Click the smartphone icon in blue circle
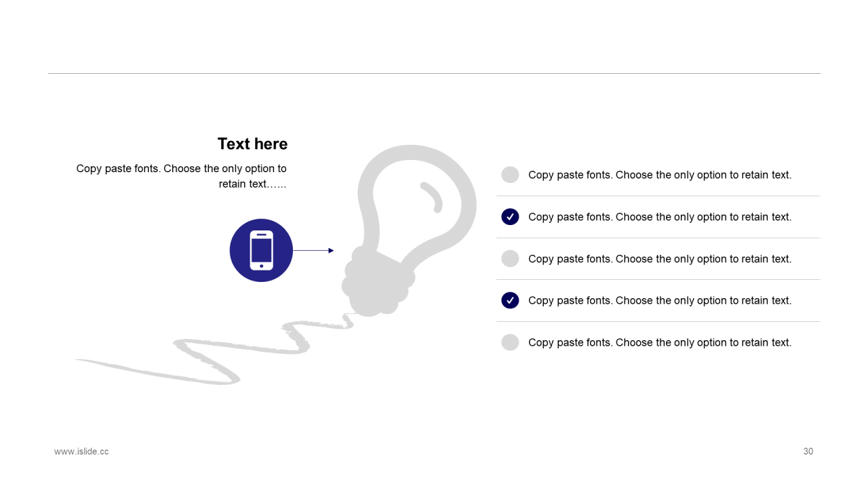Viewport: 868px width, 488px height. click(x=261, y=250)
